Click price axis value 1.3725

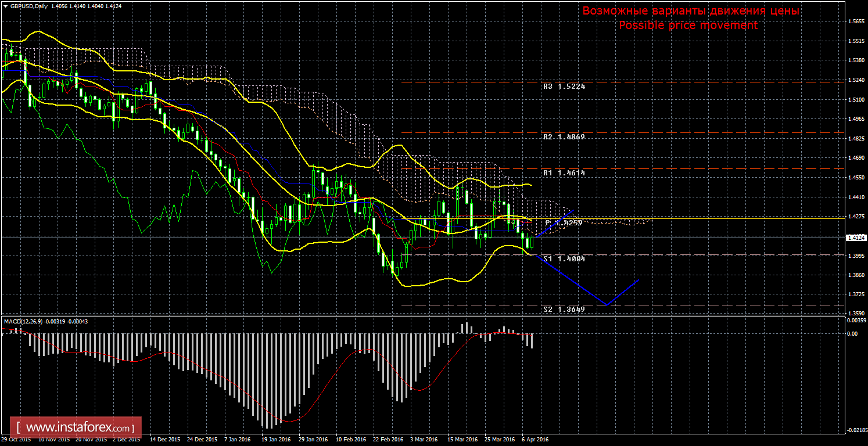pyautogui.click(x=856, y=295)
